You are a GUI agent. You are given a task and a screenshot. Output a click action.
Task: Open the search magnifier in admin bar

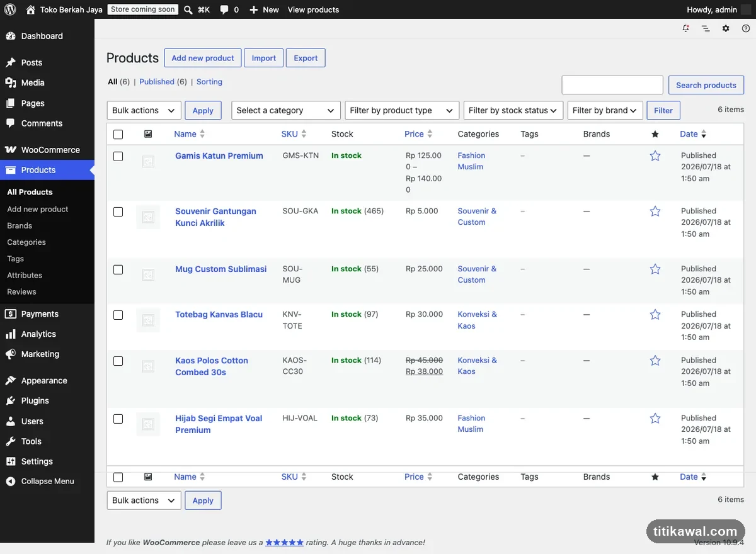[x=188, y=9]
